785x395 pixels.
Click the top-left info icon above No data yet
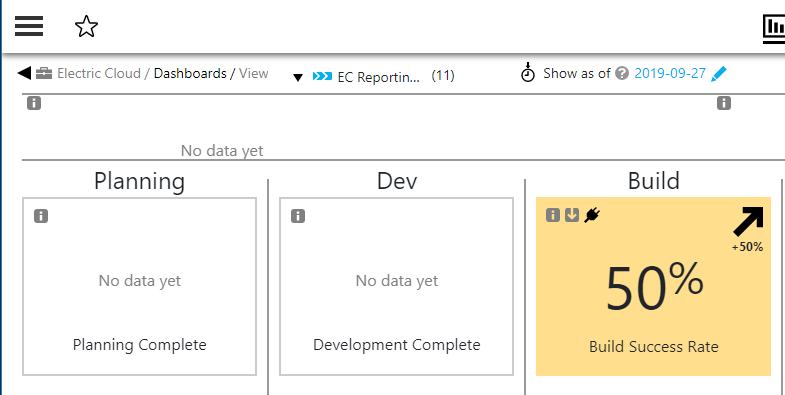click(x=34, y=104)
